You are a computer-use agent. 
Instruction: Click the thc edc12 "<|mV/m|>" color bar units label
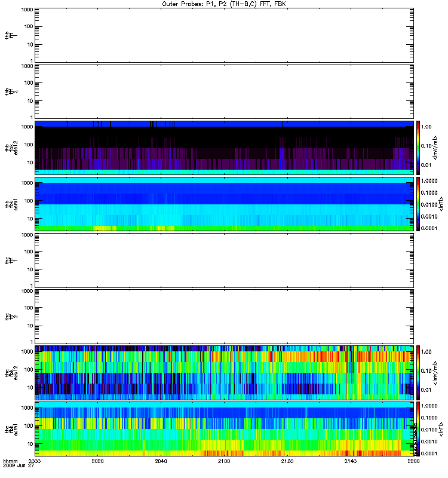coord(435,373)
